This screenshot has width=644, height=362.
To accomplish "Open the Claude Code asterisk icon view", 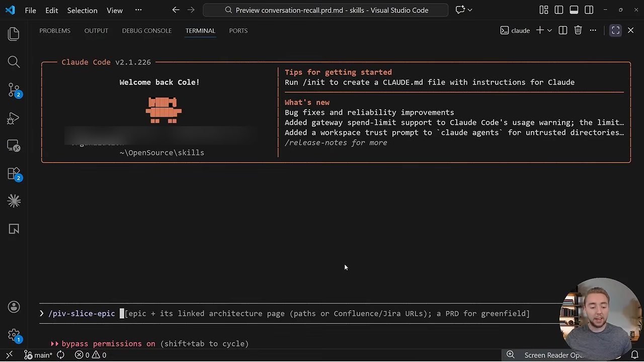I will pos(14,201).
